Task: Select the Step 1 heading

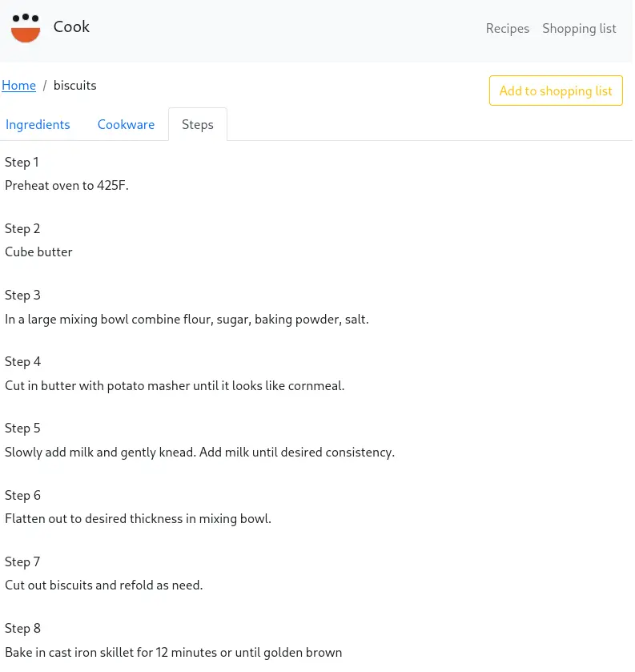Action: (22, 162)
